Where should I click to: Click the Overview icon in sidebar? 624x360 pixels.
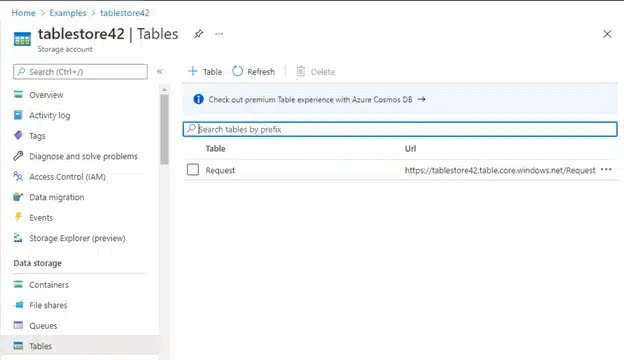18,94
